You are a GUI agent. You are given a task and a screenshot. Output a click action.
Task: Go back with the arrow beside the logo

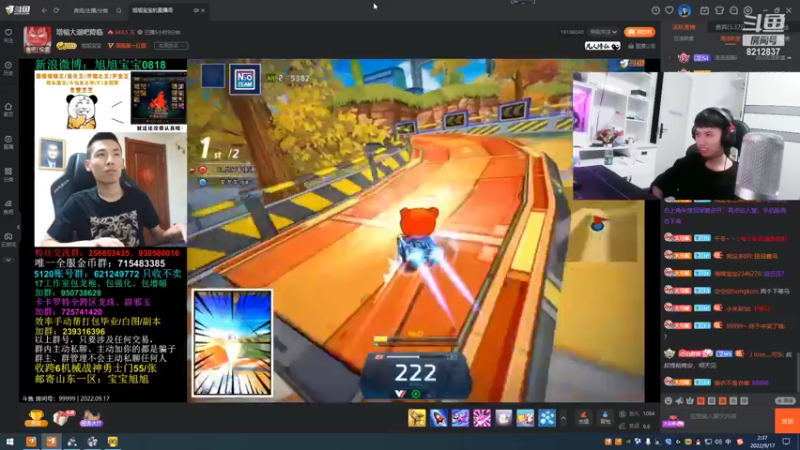point(44,10)
